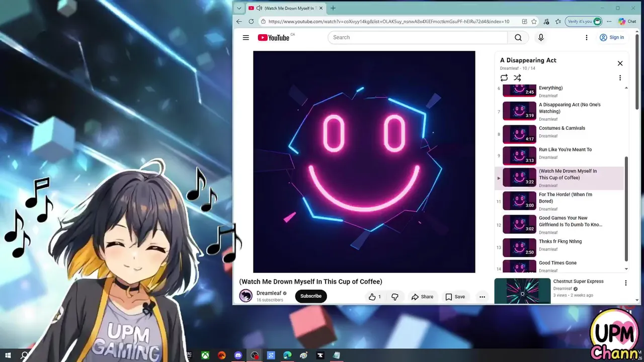Open Edge settings and more ellipsis
The image size is (644, 362).
[609, 22]
